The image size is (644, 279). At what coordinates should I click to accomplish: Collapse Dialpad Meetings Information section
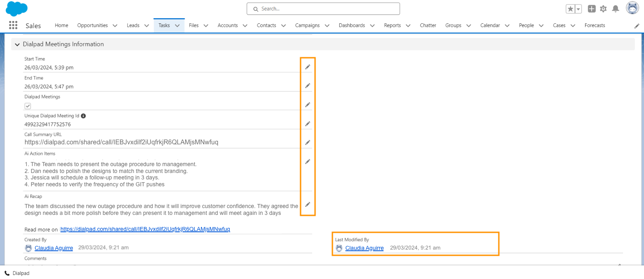pos(17,44)
